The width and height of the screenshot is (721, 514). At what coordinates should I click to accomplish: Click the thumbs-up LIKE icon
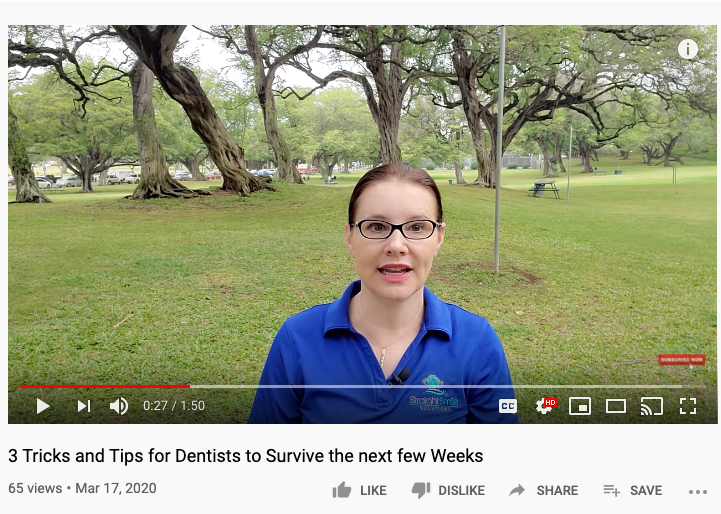pyautogui.click(x=342, y=490)
